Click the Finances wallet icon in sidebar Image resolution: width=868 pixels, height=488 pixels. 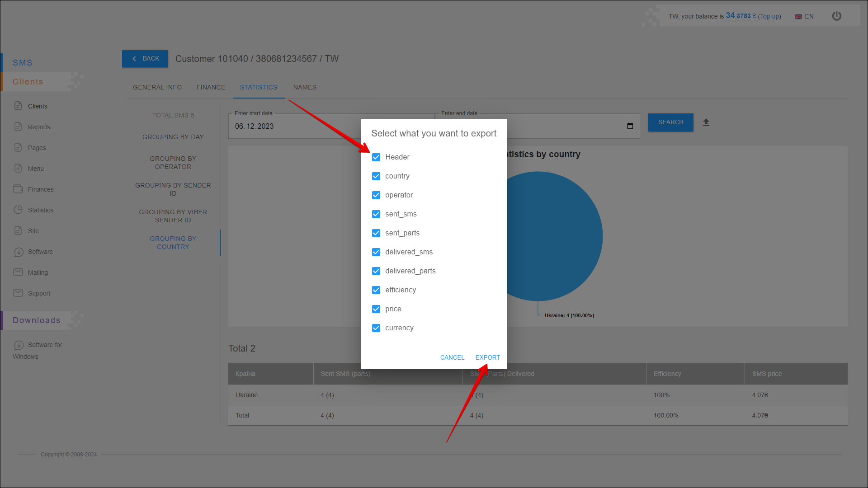click(18, 189)
